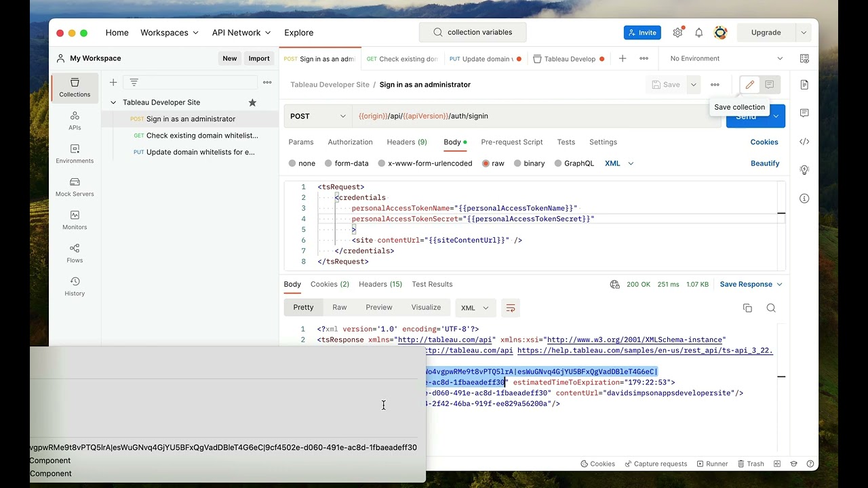The height and width of the screenshot is (488, 868).
Task: Open the Environments sidebar panel
Action: coord(75,154)
